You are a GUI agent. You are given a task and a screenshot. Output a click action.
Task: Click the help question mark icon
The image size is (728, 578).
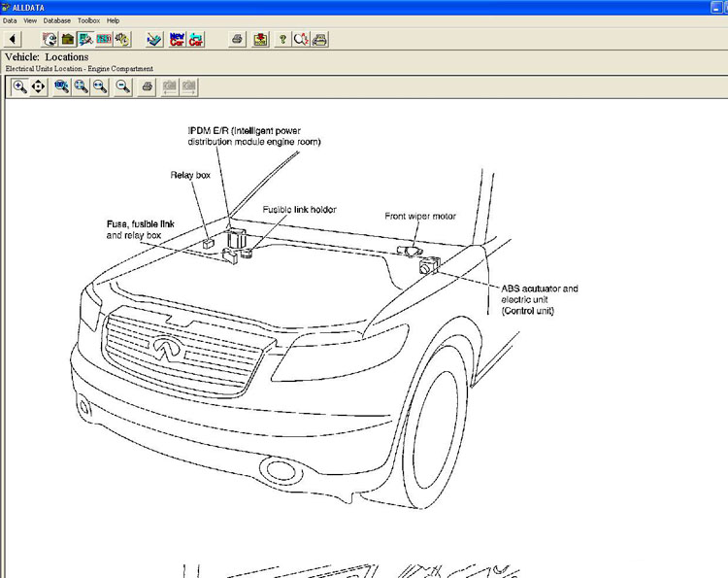[x=282, y=40]
